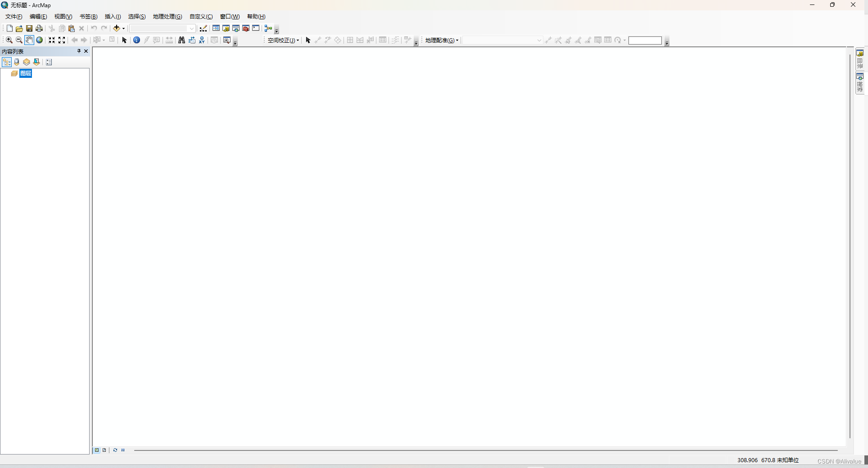Viewport: 868px width, 468px height.
Task: Pause map drawing
Action: click(x=123, y=450)
